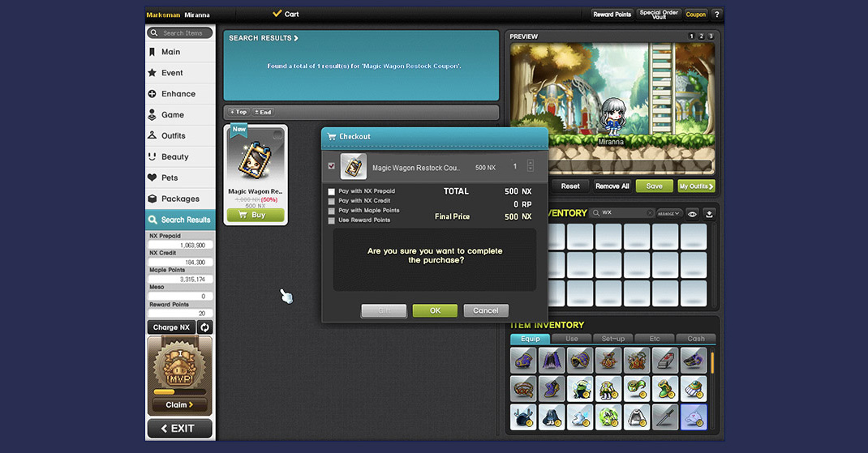This screenshot has width=868, height=453.
Task: Select the purple cape in item inventory
Action: click(552, 360)
